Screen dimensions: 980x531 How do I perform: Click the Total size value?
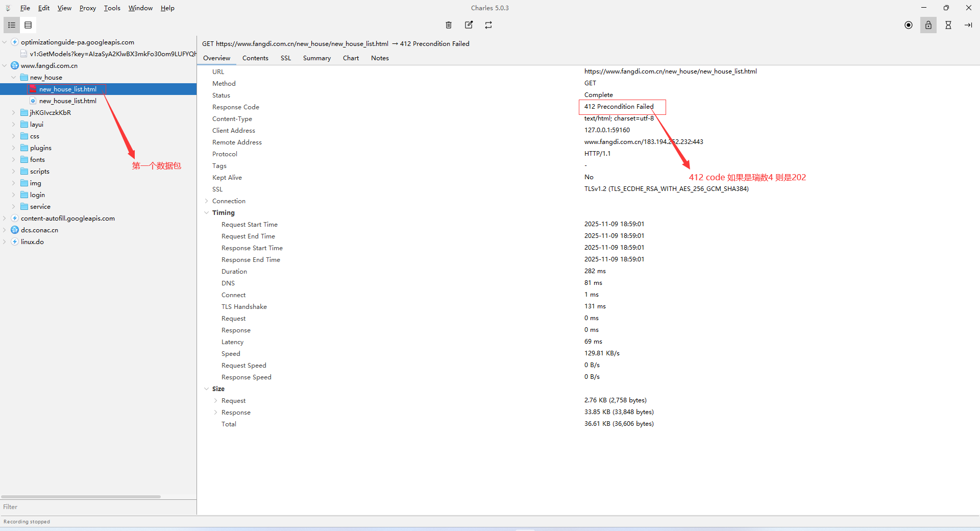pyautogui.click(x=619, y=424)
